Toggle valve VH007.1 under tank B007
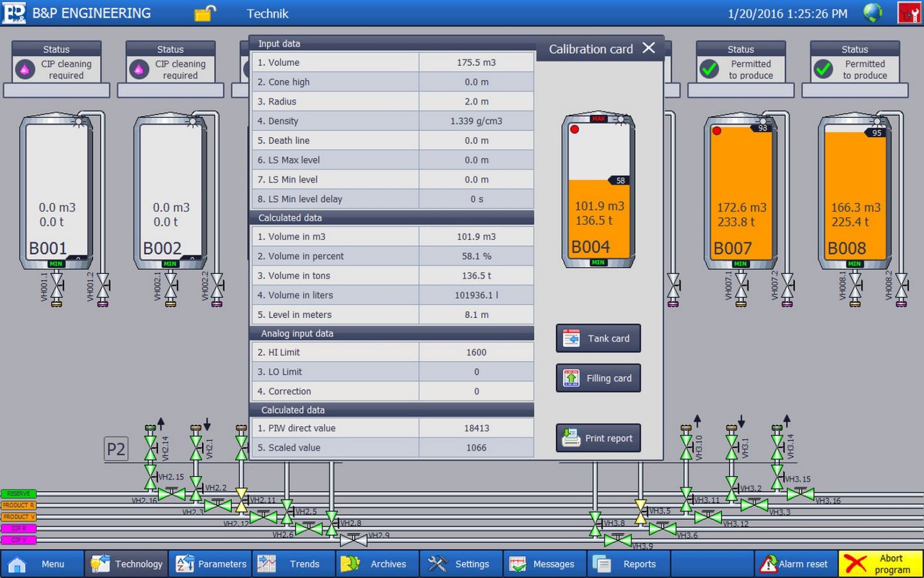The height and width of the screenshot is (578, 924). 741,286
